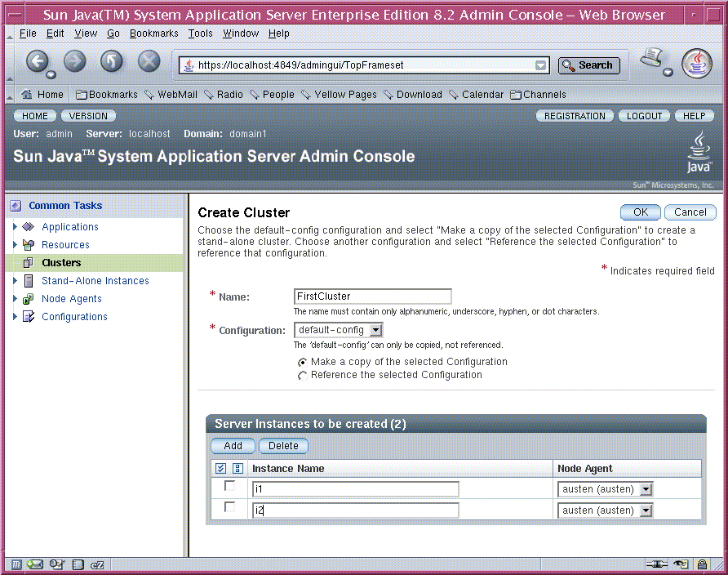Click the VERSION button
This screenshot has width=728, height=575.
pyautogui.click(x=88, y=116)
